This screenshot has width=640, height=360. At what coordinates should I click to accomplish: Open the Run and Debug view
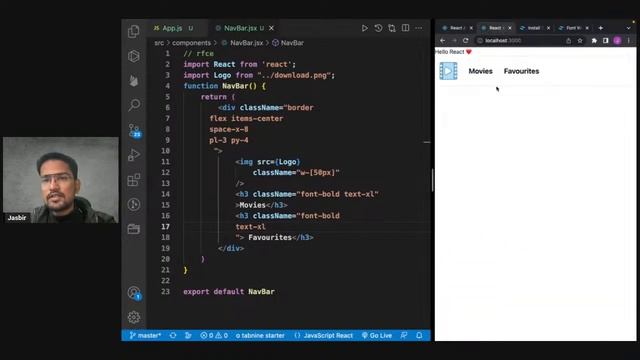pyautogui.click(x=134, y=155)
